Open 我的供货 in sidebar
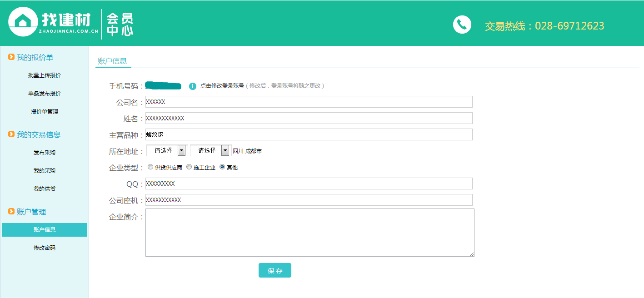This screenshot has width=644, height=298. point(45,189)
